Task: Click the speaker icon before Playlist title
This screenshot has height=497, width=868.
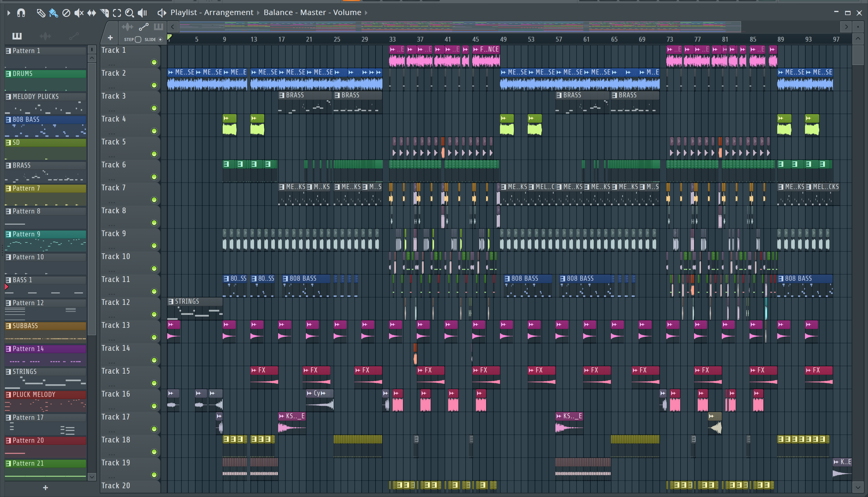Action: pos(162,13)
